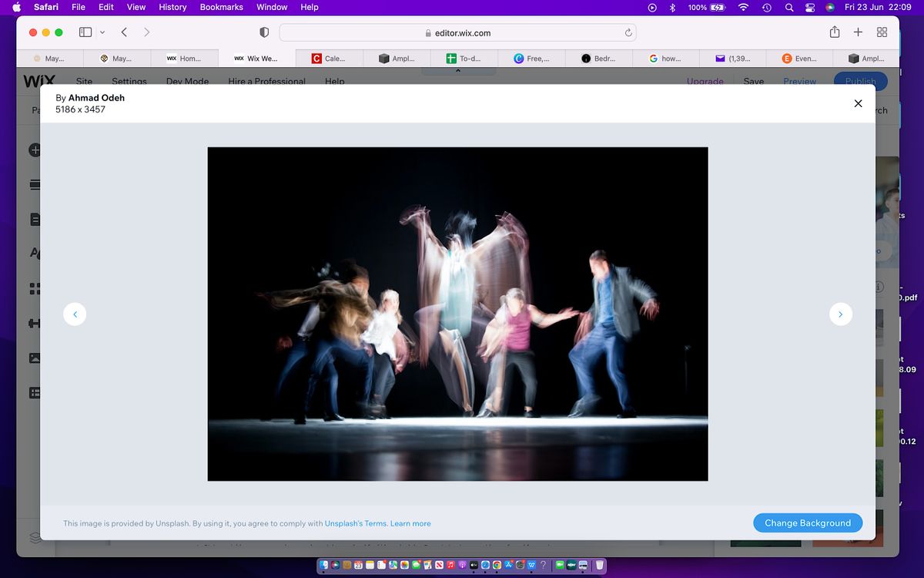Click the Change Background button

point(808,523)
